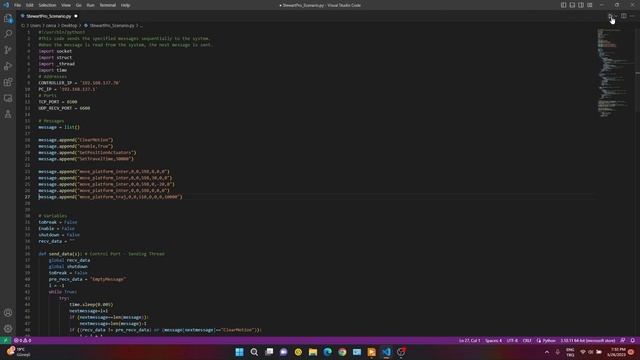Click the editor vertical scrollbar
Screen dimensions: 640x360
point(638,182)
